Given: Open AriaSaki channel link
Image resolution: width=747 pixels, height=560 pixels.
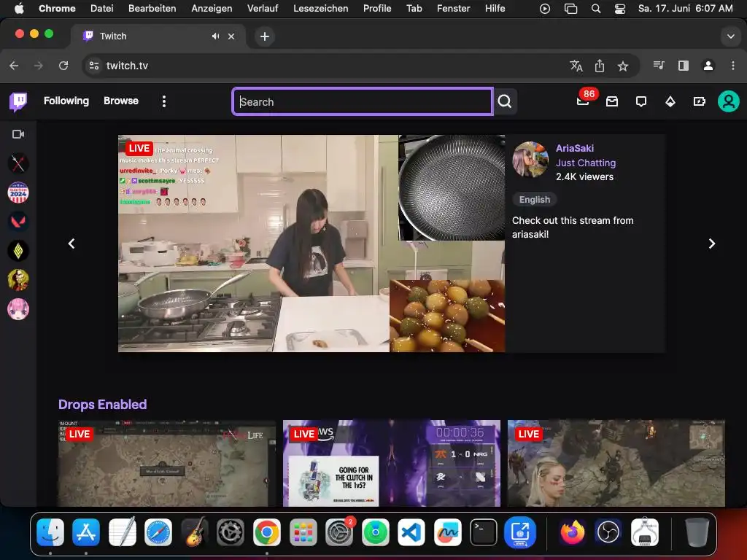Looking at the screenshot, I should (575, 148).
